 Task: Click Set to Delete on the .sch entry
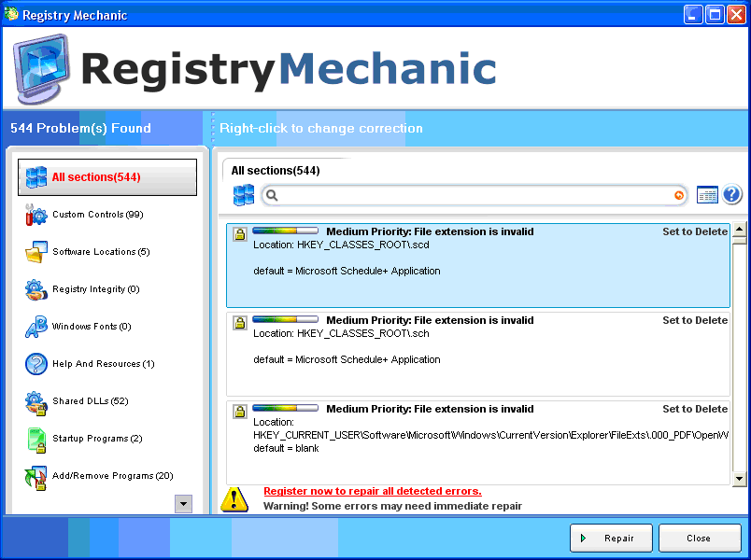click(x=695, y=320)
